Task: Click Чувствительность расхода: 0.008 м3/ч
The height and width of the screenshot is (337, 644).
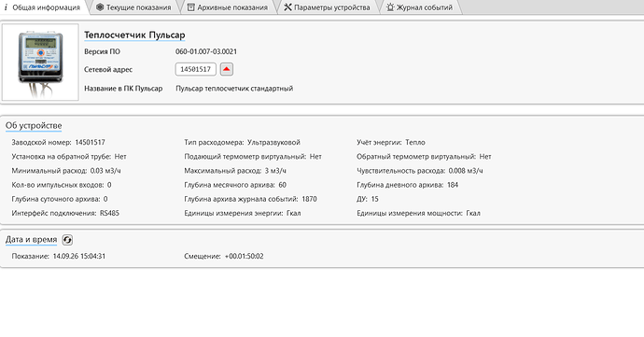Action: point(420,171)
